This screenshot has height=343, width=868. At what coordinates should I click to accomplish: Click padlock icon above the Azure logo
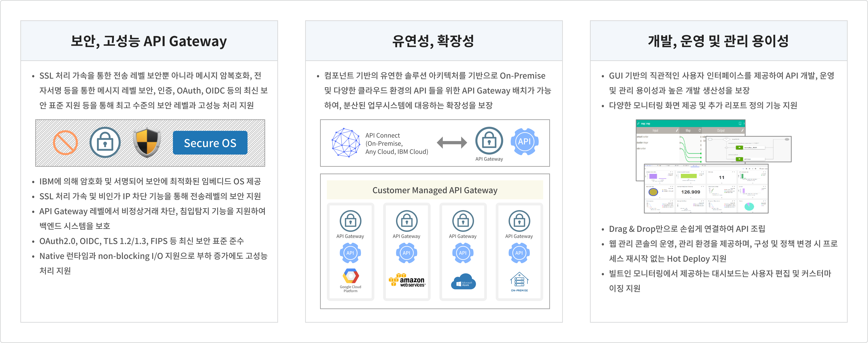(463, 221)
